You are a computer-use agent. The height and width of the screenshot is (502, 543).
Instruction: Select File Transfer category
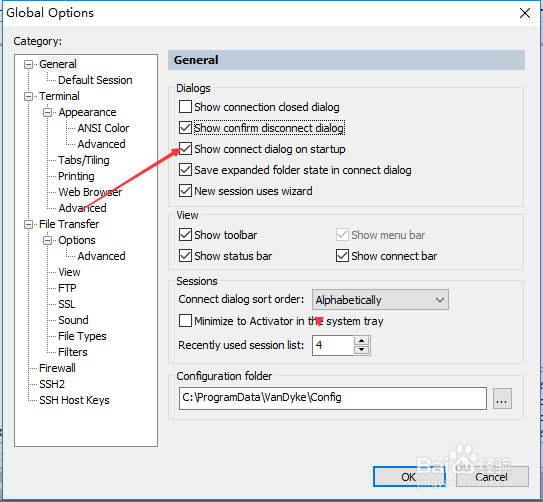(x=69, y=224)
